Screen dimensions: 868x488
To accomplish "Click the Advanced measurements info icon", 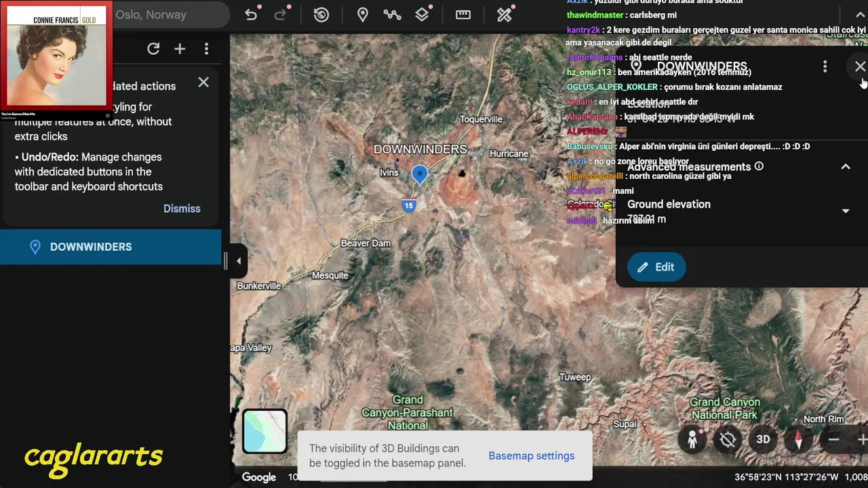I will [759, 166].
